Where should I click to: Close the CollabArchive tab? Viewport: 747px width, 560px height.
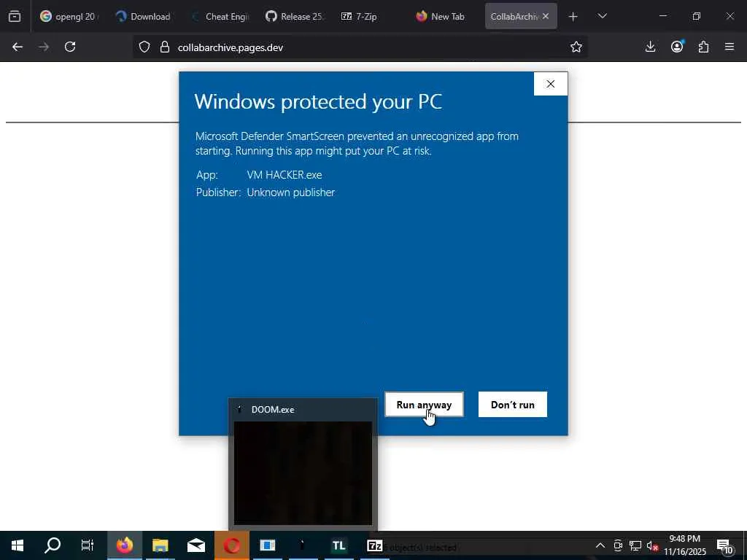click(546, 16)
